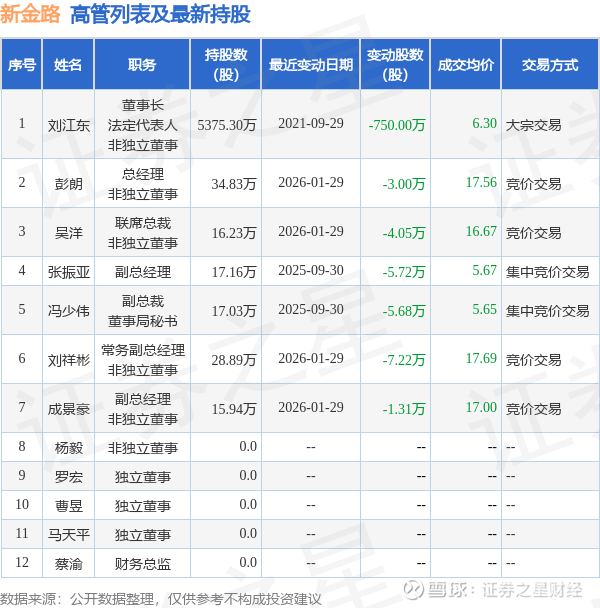Select the 序号 column header
The width and height of the screenshot is (600, 608).
pos(22,65)
